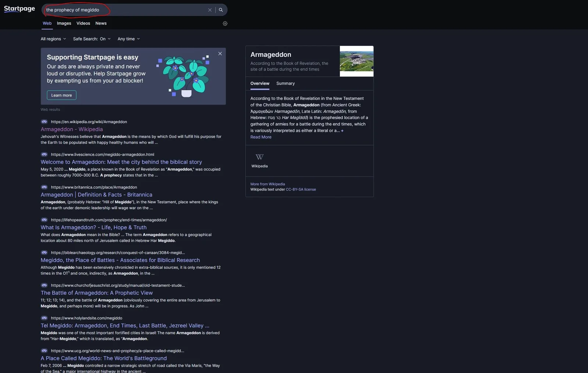Click the magnifier search icon
The height and width of the screenshot is (373, 588).
[221, 10]
